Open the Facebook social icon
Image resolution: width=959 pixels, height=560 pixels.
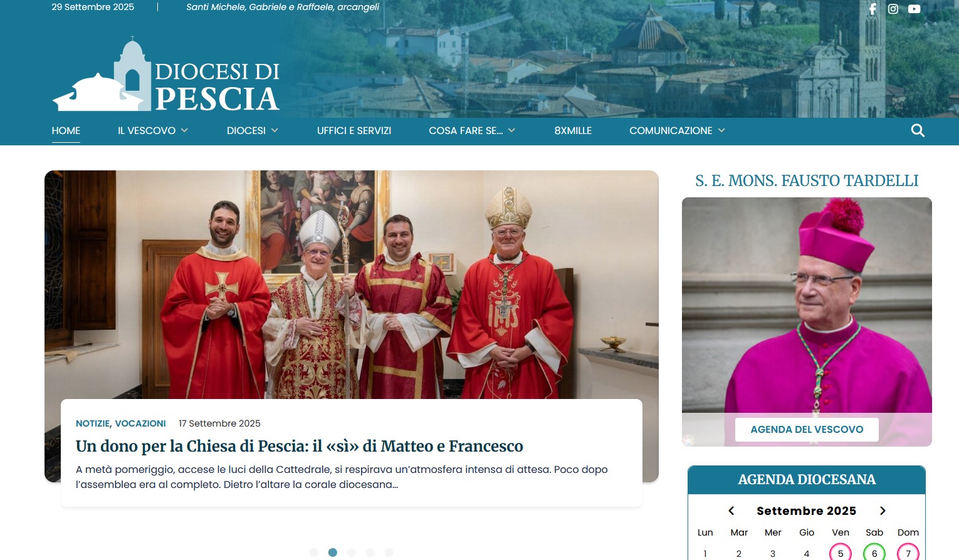click(873, 9)
